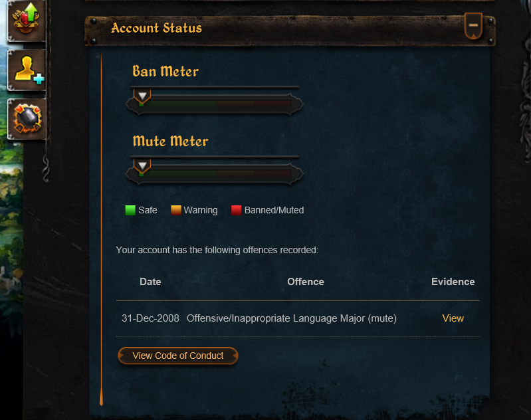This screenshot has width=531, height=420.
Task: Click the 31-Dec-2008 date entry
Action: click(150, 318)
